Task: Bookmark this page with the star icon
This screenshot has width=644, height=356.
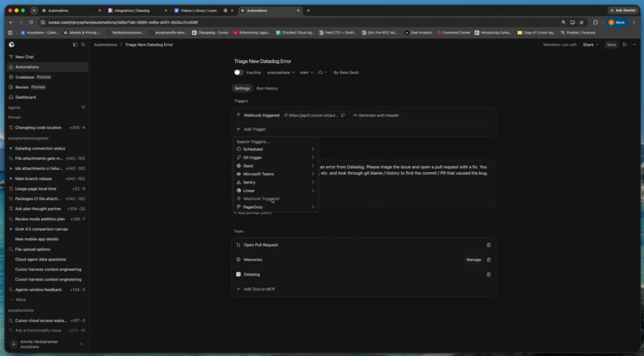Action: click(581, 22)
